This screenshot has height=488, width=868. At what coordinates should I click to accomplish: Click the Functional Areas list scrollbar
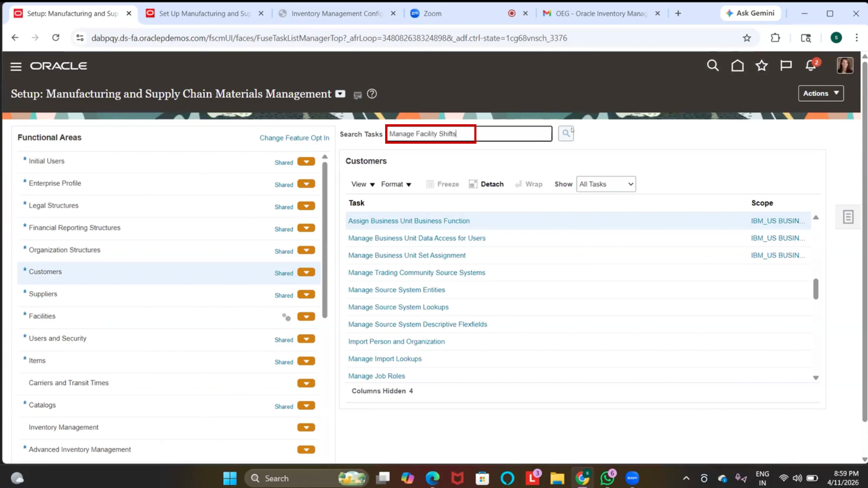(x=325, y=239)
